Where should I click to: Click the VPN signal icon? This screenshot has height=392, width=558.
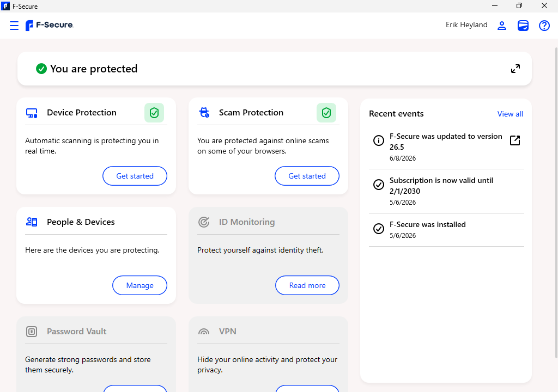click(204, 332)
